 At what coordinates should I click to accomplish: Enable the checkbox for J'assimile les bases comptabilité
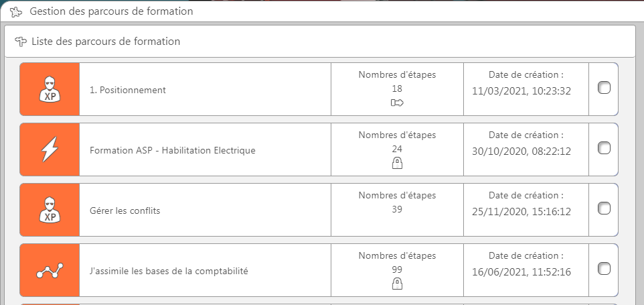(604, 268)
